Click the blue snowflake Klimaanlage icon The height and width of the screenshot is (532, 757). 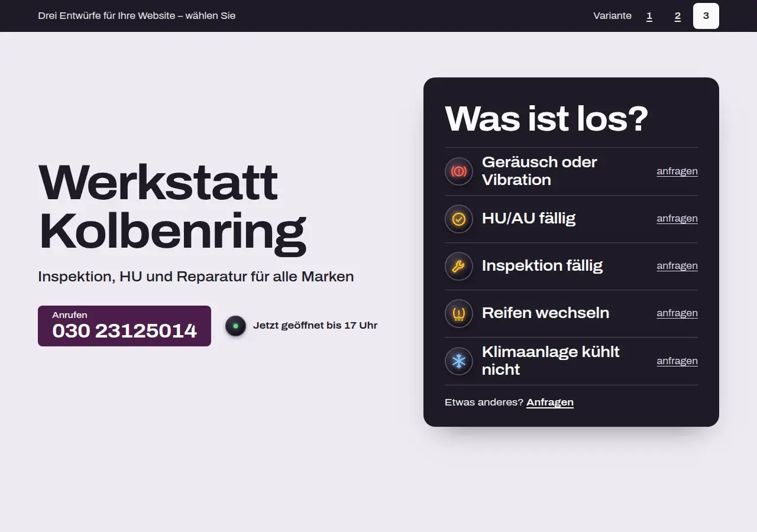(x=459, y=361)
